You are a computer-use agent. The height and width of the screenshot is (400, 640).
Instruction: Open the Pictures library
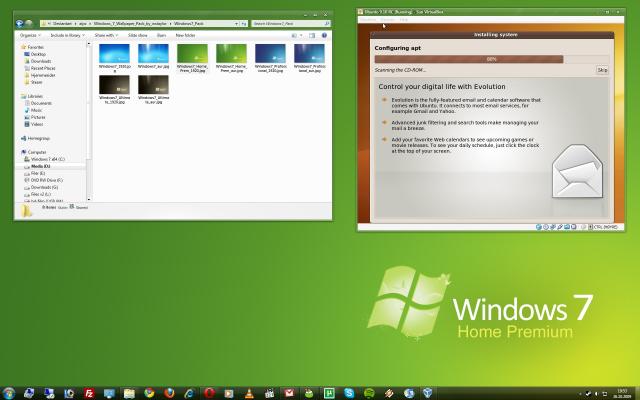(35, 117)
